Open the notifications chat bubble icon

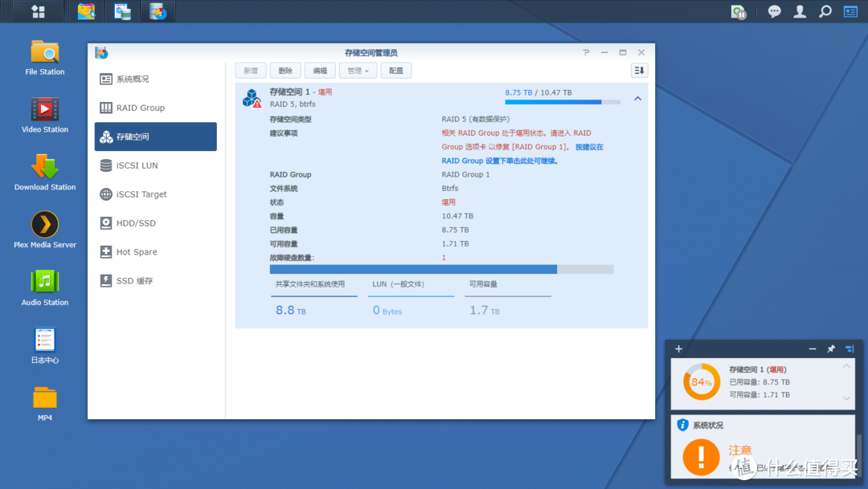tap(774, 11)
